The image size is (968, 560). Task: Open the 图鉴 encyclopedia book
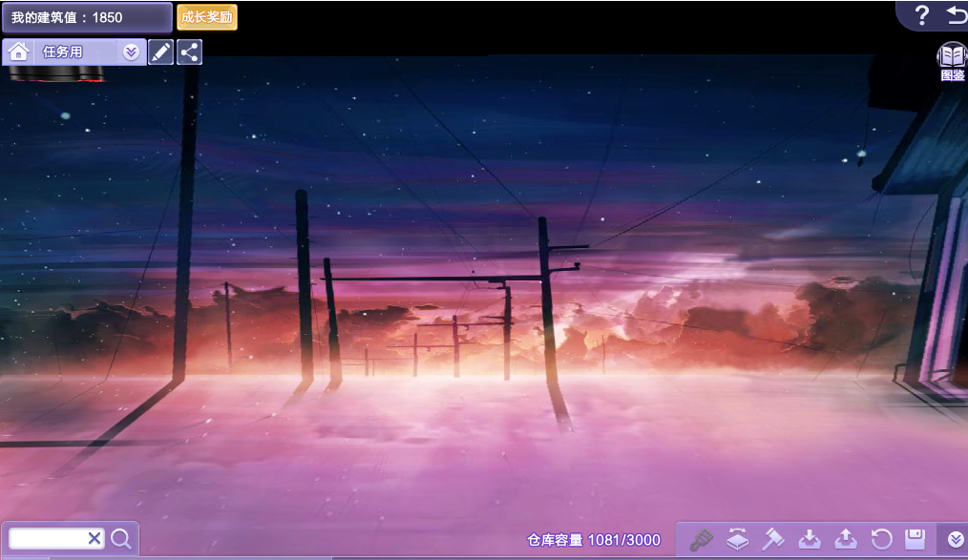[x=952, y=62]
